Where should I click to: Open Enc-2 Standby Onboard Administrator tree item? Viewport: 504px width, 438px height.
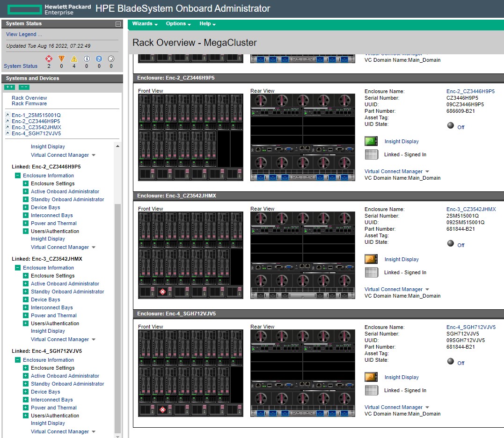pyautogui.click(x=67, y=199)
